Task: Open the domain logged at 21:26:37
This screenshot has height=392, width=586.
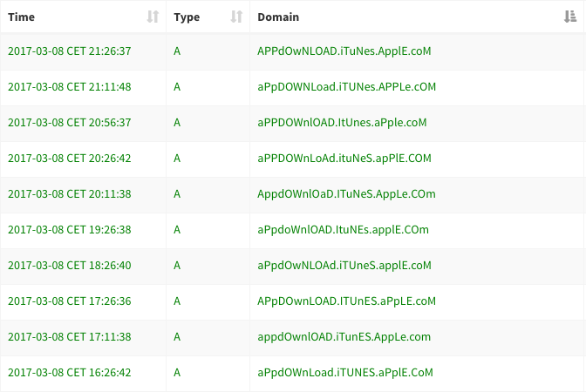Action: (x=344, y=51)
